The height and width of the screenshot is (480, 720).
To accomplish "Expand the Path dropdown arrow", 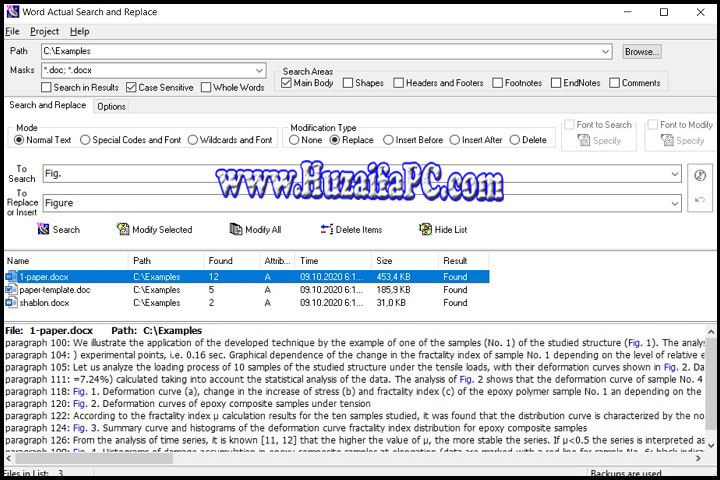I will [x=606, y=51].
